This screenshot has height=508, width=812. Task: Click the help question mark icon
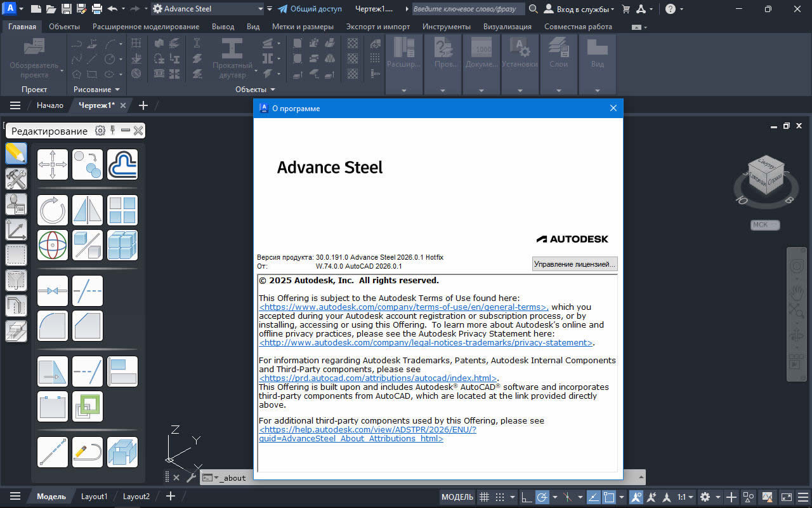click(x=671, y=9)
